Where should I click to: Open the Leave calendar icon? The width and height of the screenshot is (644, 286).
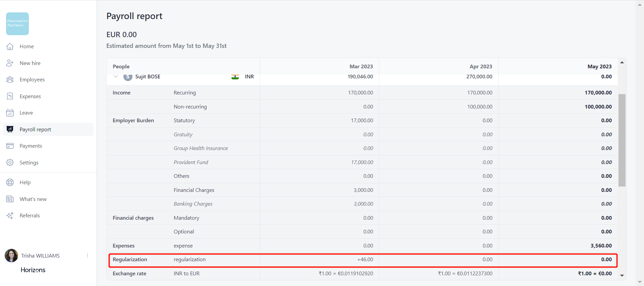click(10, 113)
